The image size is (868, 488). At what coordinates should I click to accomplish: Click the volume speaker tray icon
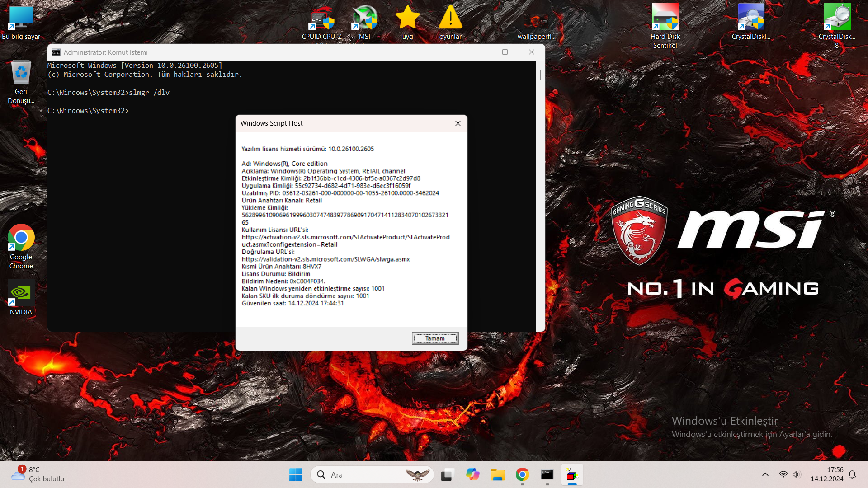[796, 474]
